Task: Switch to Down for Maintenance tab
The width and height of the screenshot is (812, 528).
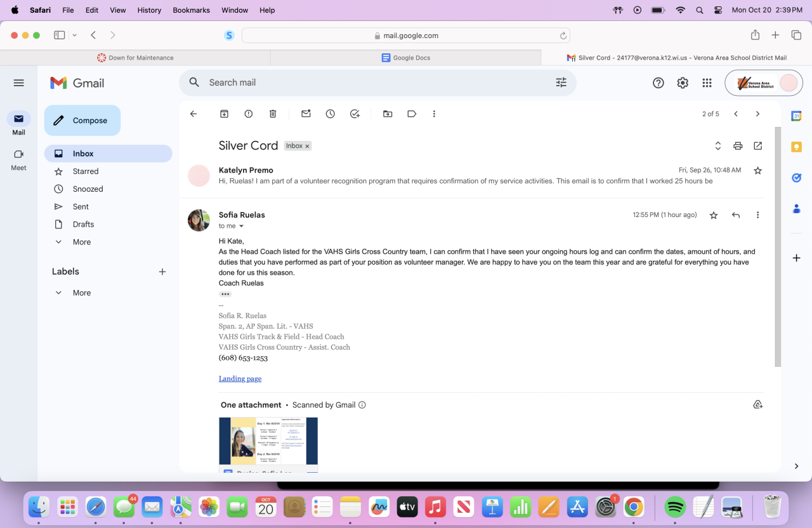Action: coord(135,58)
